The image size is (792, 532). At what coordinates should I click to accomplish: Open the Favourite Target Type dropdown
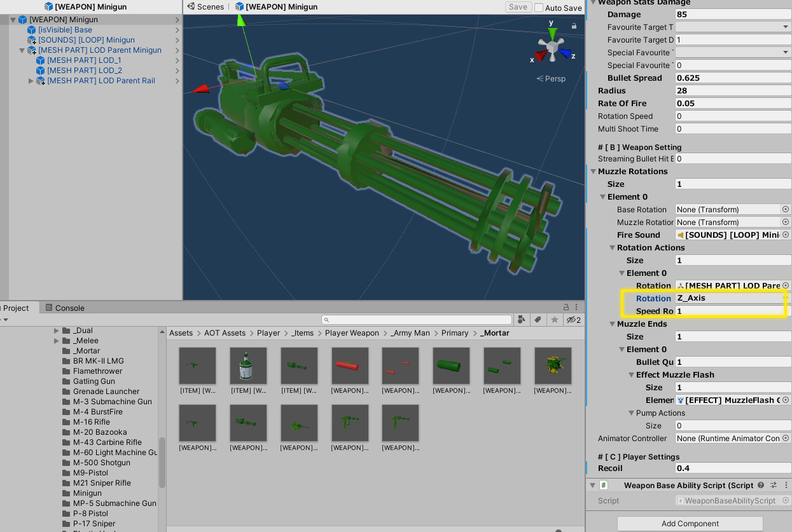click(x=733, y=27)
